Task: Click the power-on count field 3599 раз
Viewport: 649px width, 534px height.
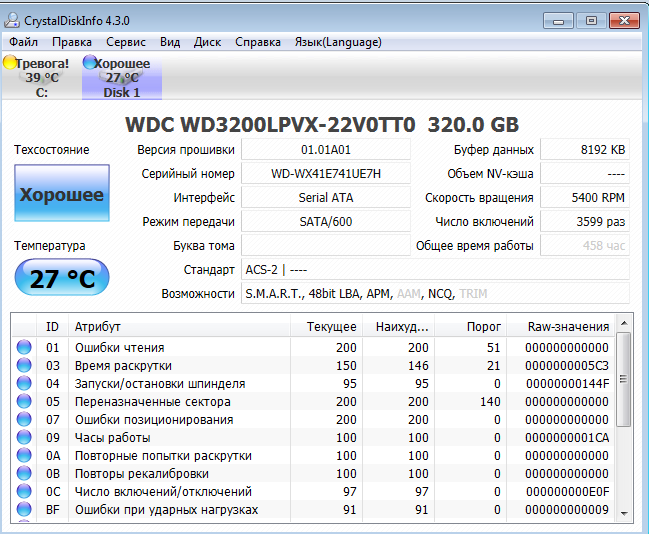Action: point(585,221)
